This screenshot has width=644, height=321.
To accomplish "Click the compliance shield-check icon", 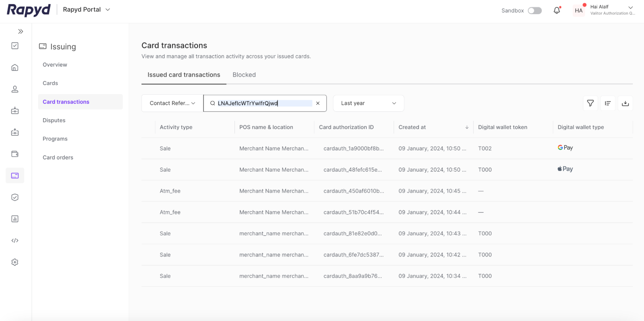I will 15,197.
